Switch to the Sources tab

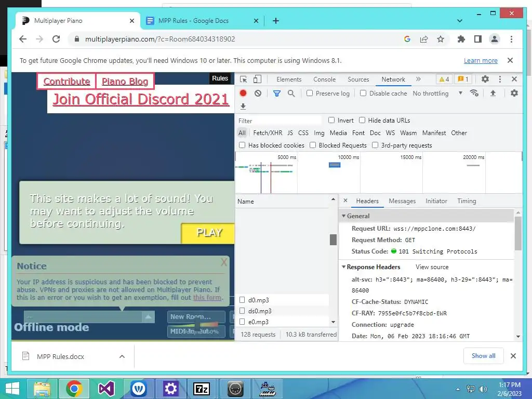coord(358,79)
